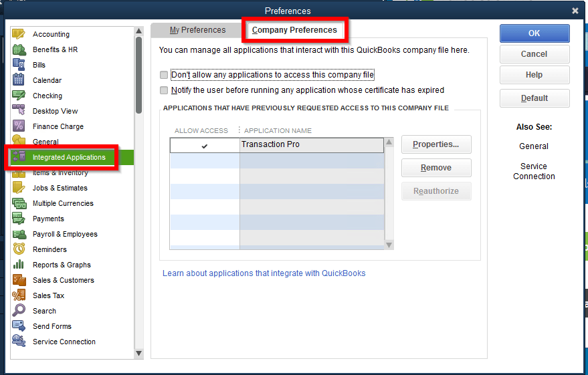Click the Finance Charge percent icon
Viewport: 588px width, 375px height.
click(18, 126)
